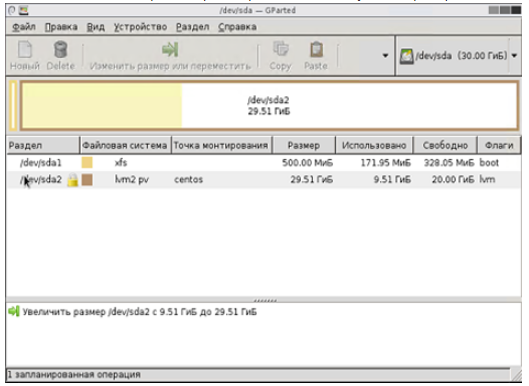529x386 pixels.
Task: Open the Справка menu
Action: click(238, 27)
